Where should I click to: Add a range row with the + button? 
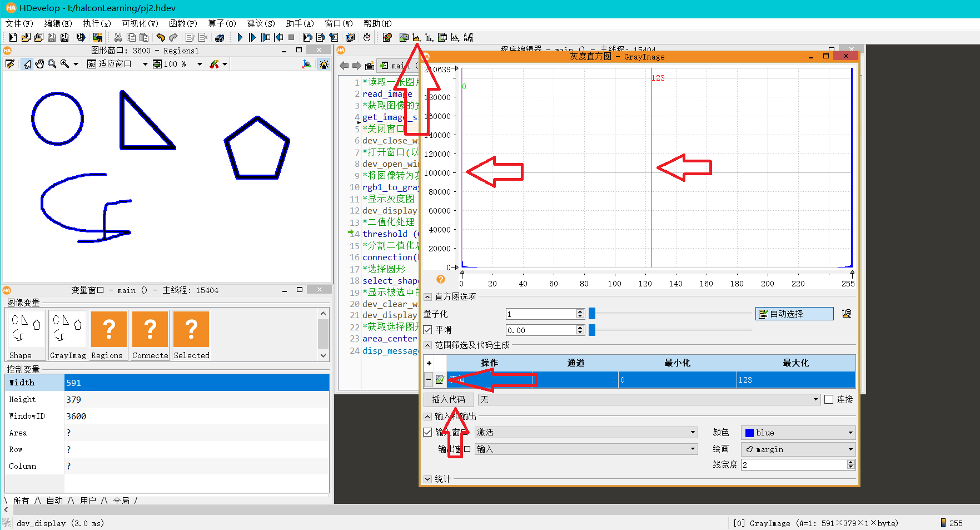(429, 363)
